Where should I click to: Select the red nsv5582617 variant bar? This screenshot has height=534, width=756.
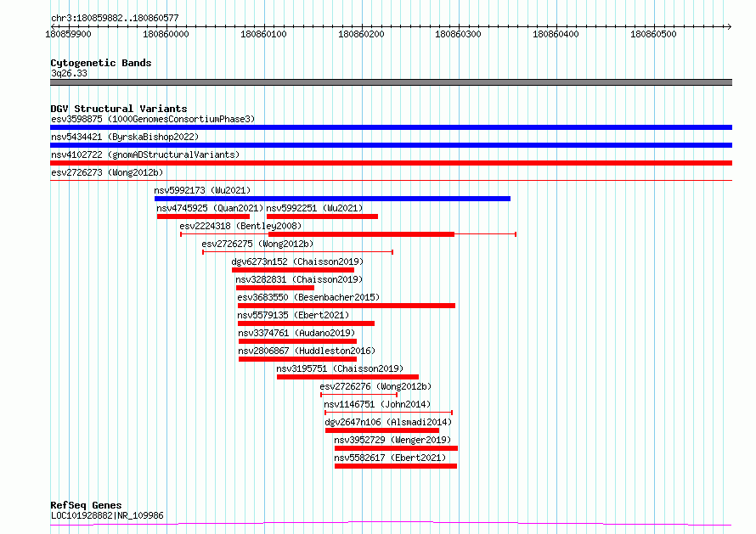coord(396,466)
